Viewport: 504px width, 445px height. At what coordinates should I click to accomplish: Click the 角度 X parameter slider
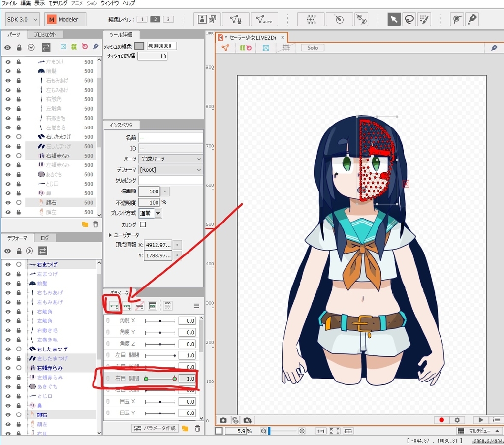[160, 321]
